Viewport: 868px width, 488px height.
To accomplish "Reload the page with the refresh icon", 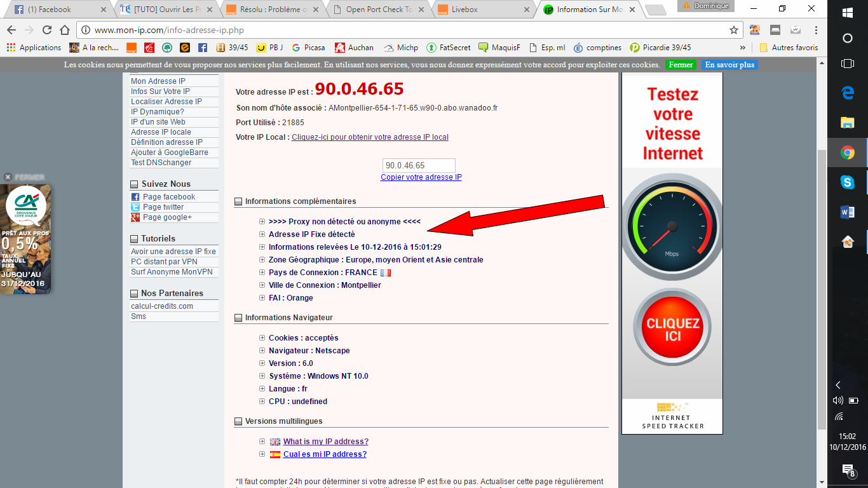I will click(x=46, y=30).
